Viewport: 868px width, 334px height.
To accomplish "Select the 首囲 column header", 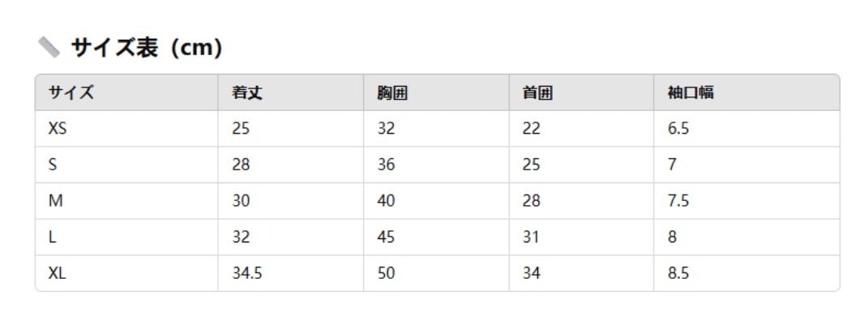I will (537, 92).
